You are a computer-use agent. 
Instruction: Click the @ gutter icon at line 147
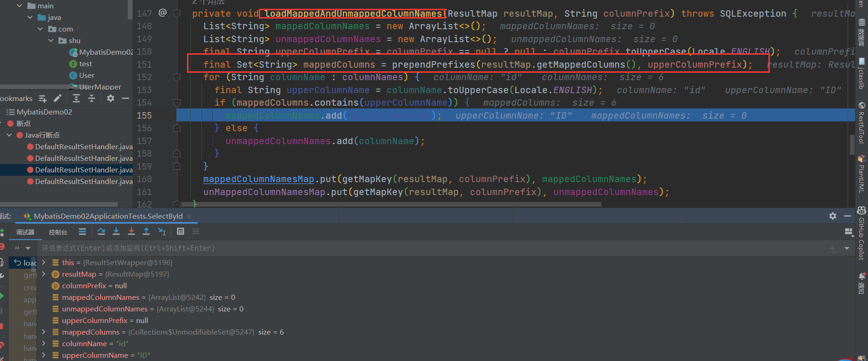pos(162,13)
